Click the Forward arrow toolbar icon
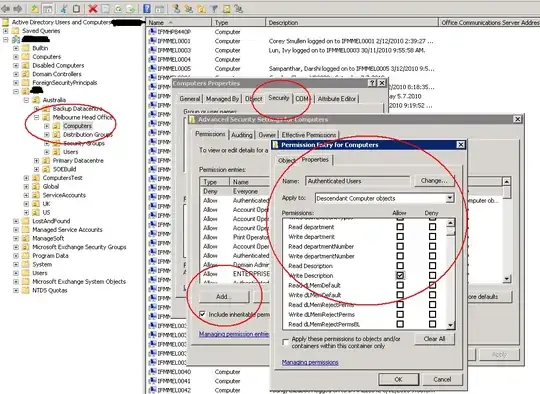Screen dimensions: 540x394 [x=18, y=9]
